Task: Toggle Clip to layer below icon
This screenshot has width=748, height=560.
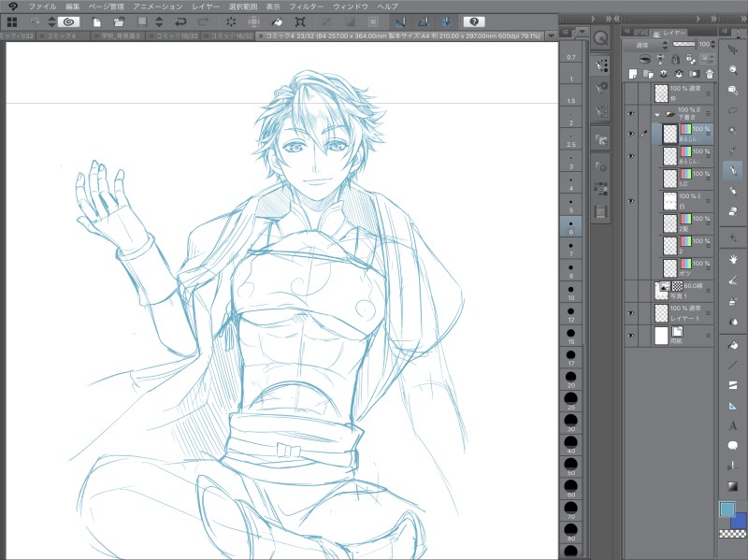Action: coord(645,59)
